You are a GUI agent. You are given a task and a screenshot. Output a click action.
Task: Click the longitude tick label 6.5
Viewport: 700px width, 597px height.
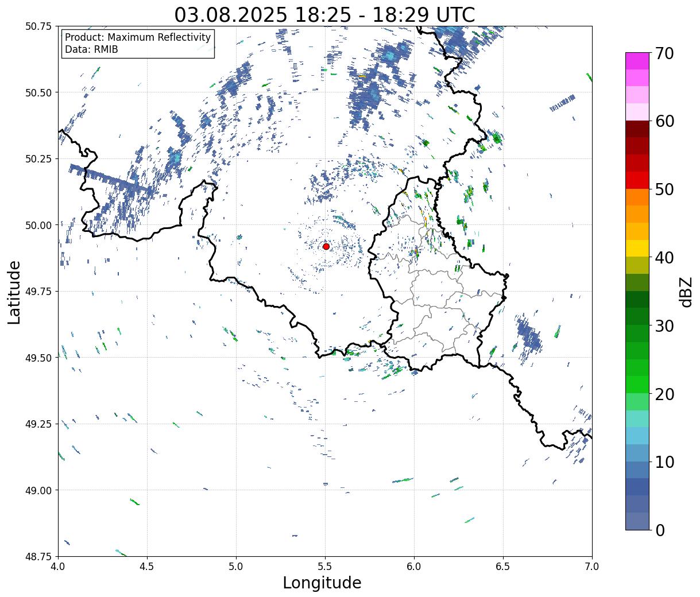503,567
